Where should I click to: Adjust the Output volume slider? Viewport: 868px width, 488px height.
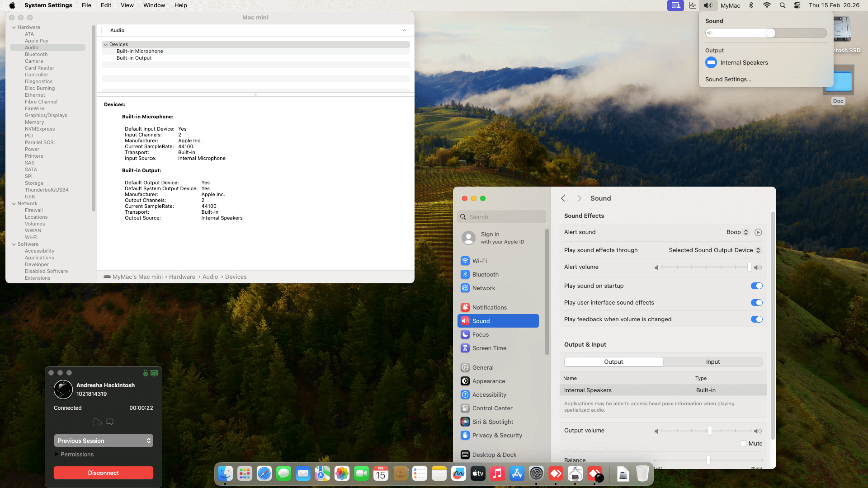tap(706, 431)
